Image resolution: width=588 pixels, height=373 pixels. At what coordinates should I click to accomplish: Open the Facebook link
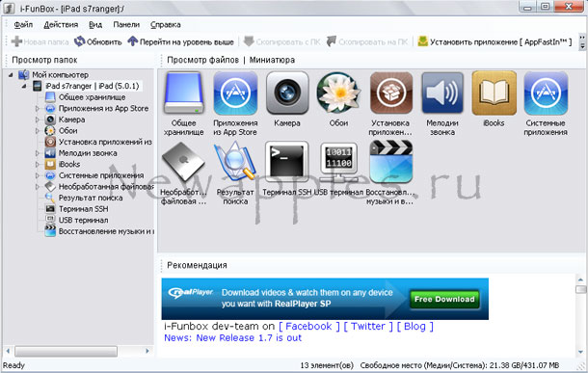309,327
